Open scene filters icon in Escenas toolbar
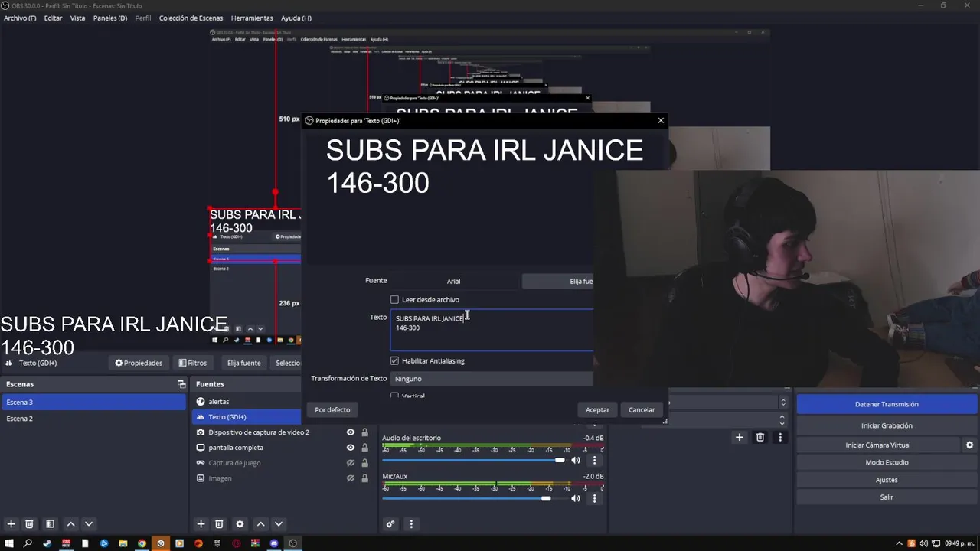The height and width of the screenshot is (551, 980). pos(50,524)
